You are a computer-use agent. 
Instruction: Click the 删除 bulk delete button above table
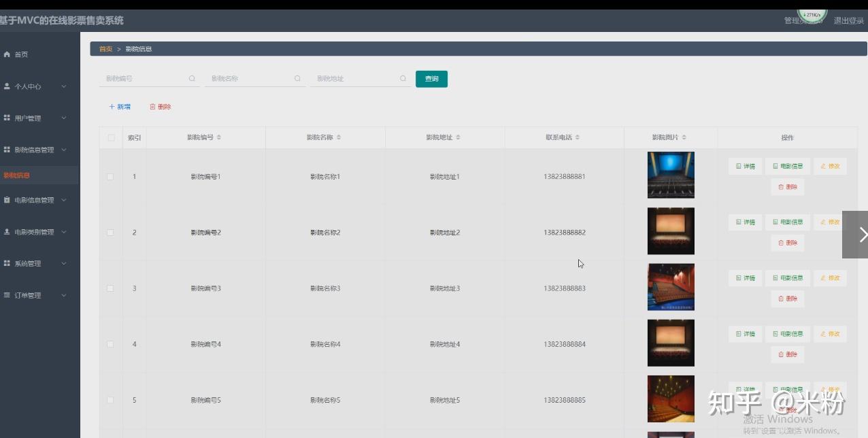click(x=161, y=107)
